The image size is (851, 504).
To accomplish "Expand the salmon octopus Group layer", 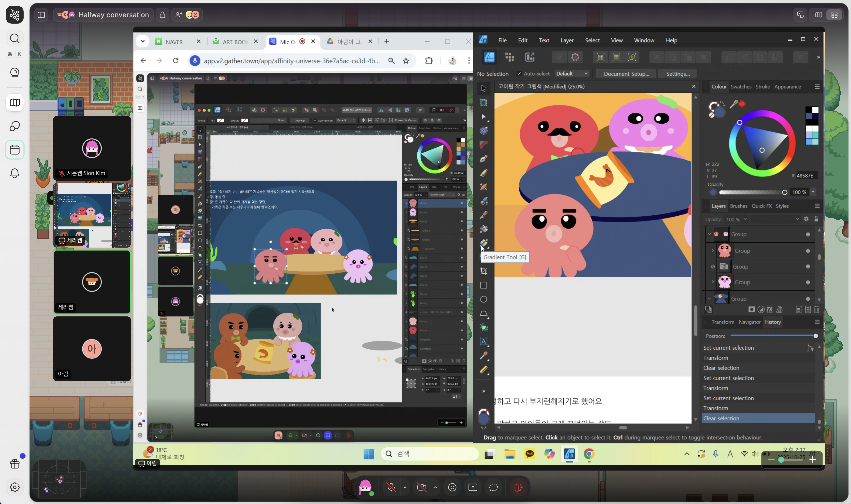I will pos(713,251).
